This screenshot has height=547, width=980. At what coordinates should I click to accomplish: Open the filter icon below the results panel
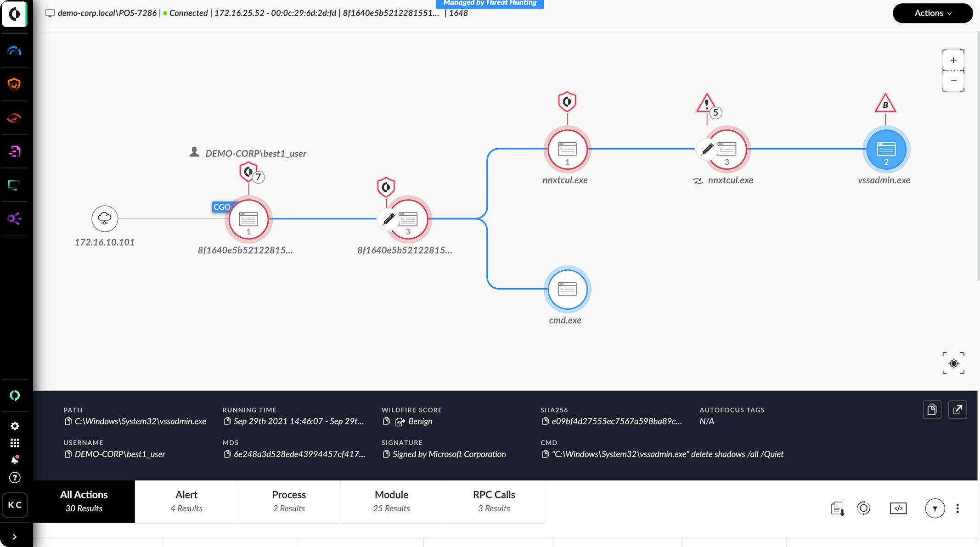coord(935,508)
